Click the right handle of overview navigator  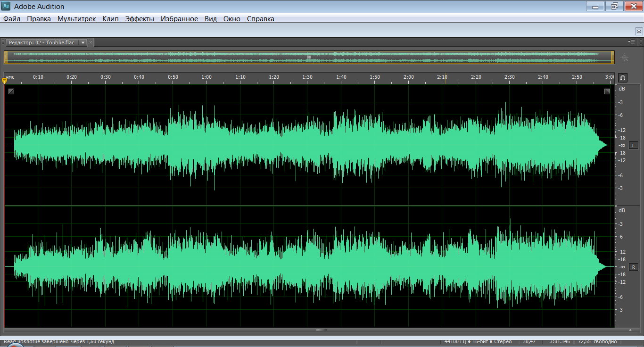pyautogui.click(x=612, y=58)
